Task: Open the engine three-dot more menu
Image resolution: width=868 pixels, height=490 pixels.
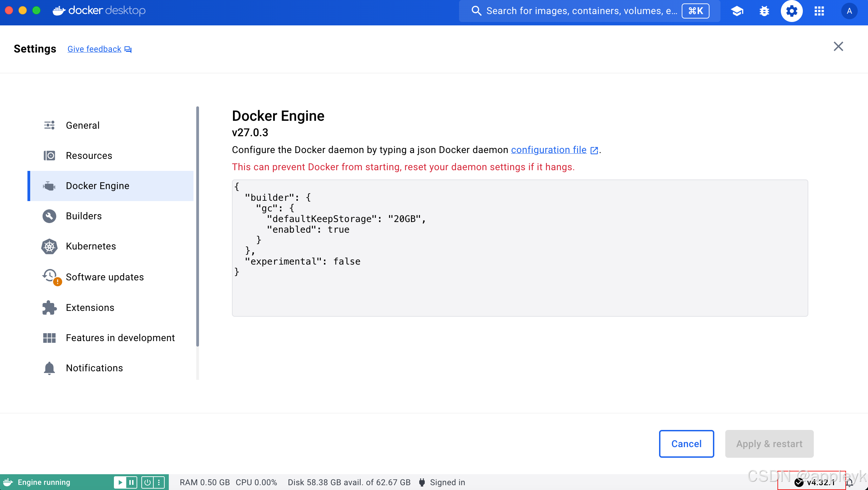Action: pos(159,482)
